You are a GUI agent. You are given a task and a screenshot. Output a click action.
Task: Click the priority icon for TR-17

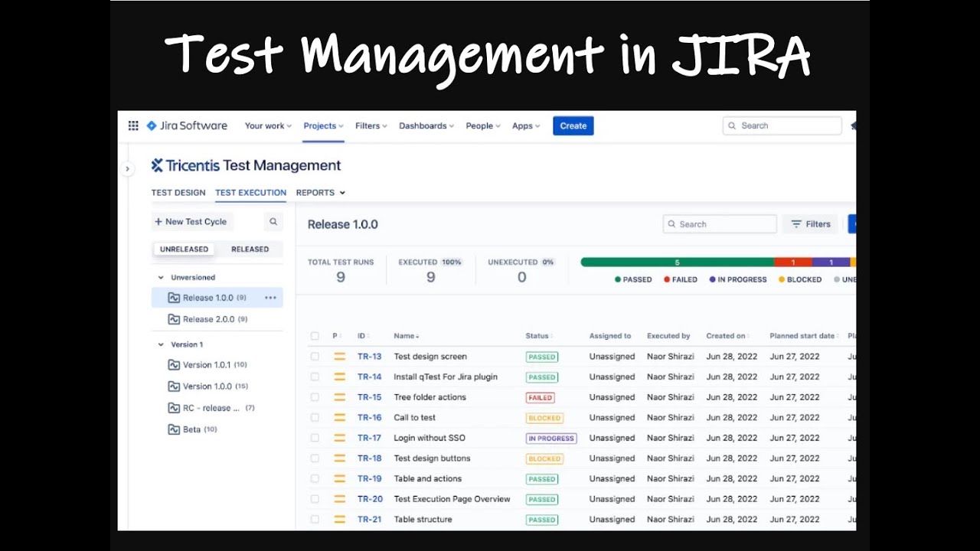click(x=339, y=439)
